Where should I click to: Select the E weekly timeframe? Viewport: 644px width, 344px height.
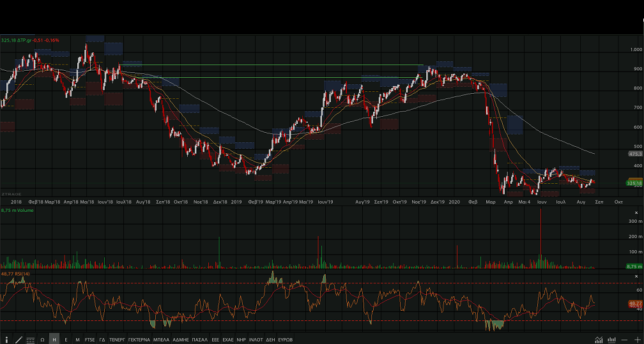tap(66, 340)
